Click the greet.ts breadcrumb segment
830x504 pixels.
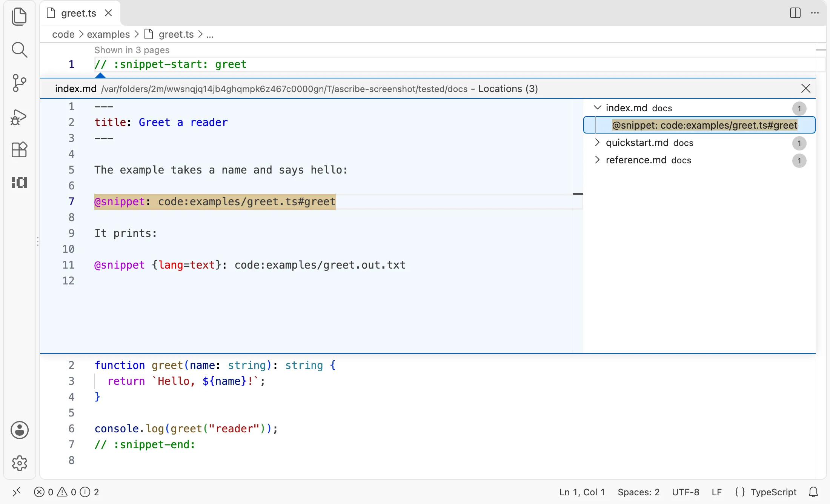(176, 34)
